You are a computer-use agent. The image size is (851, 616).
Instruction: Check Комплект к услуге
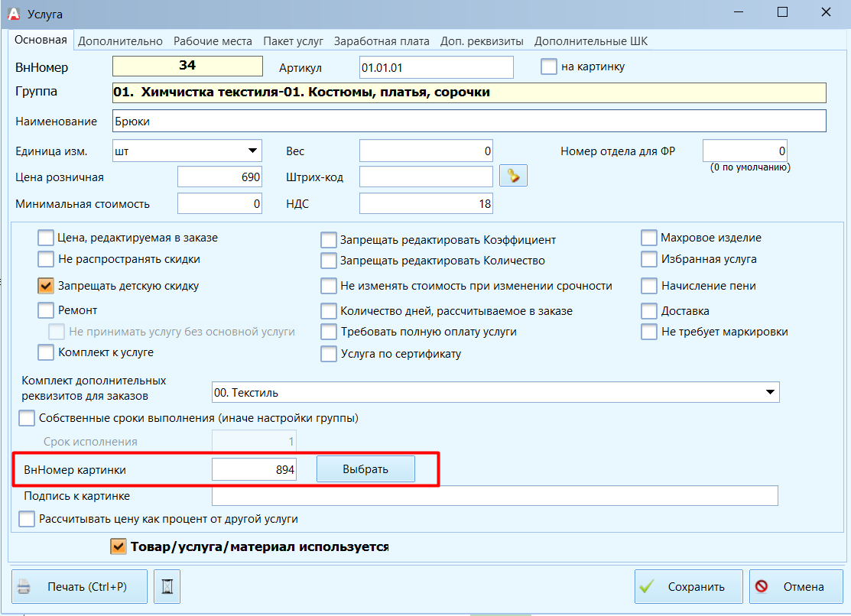pyautogui.click(x=46, y=353)
